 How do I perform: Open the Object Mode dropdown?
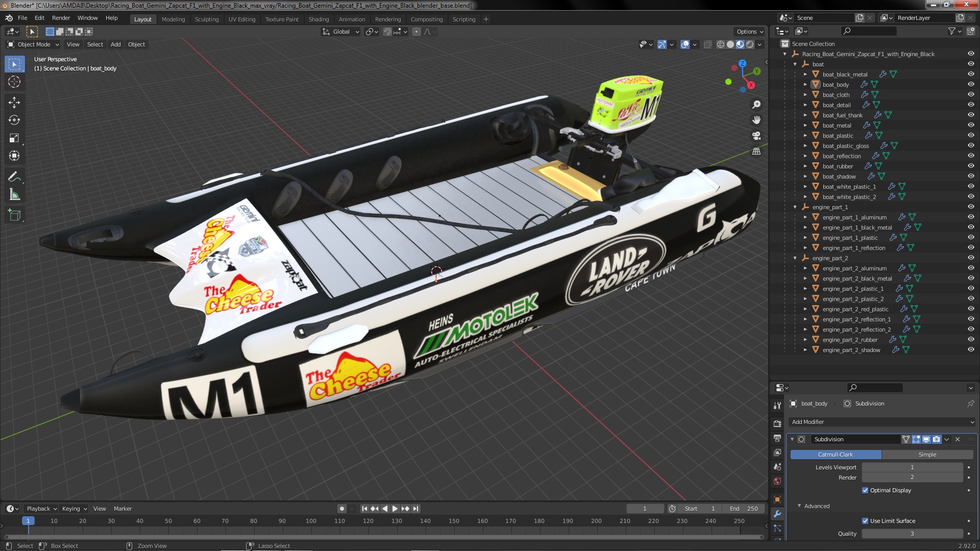[x=34, y=44]
